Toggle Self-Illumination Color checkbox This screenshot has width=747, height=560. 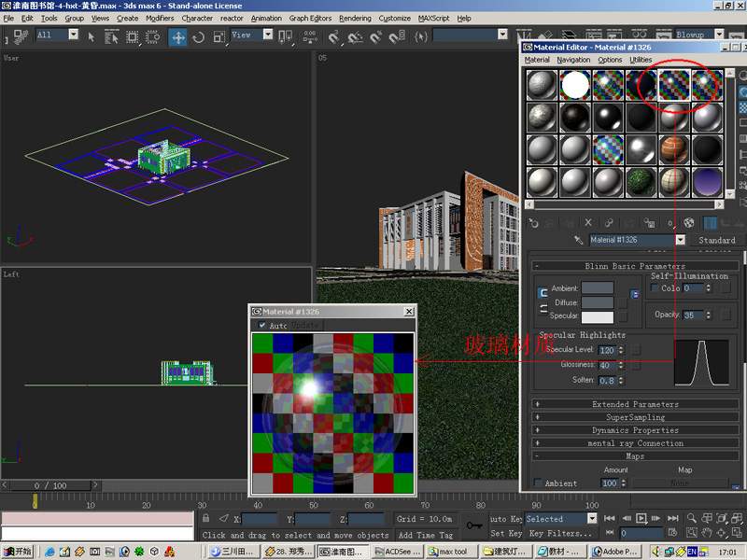[655, 288]
